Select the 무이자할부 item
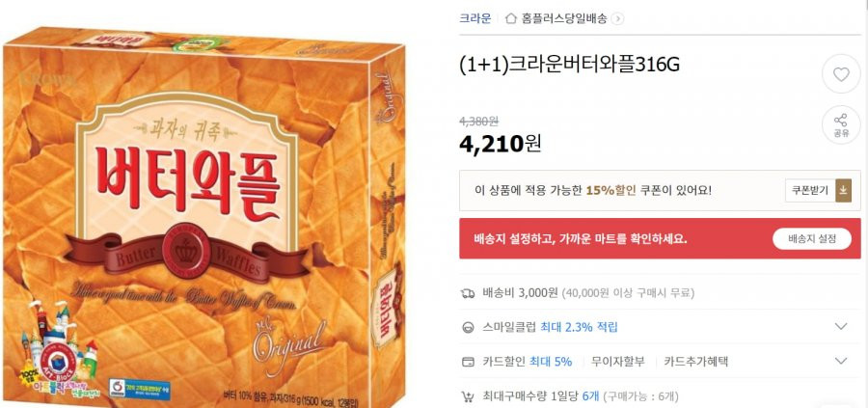 point(617,362)
